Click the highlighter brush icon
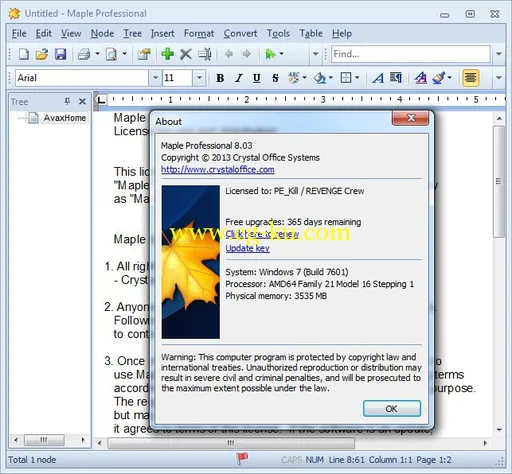 pyautogui.click(x=439, y=78)
